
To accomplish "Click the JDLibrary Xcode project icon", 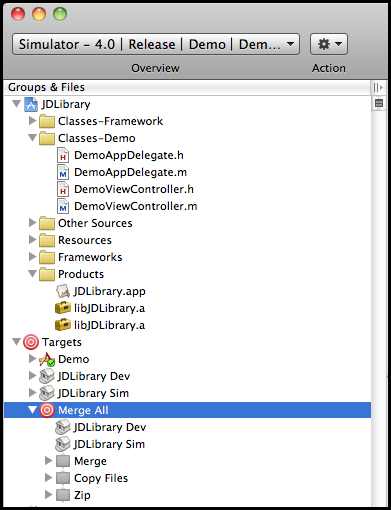I will click(31, 104).
